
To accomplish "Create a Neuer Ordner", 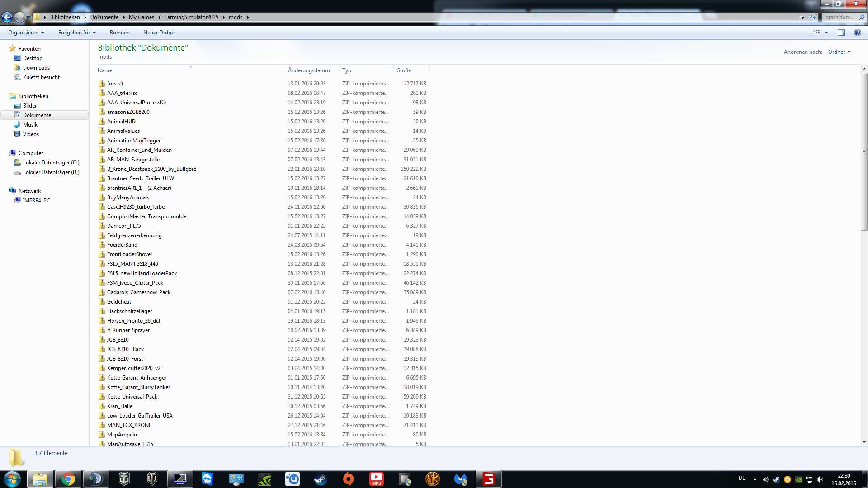I will point(160,33).
